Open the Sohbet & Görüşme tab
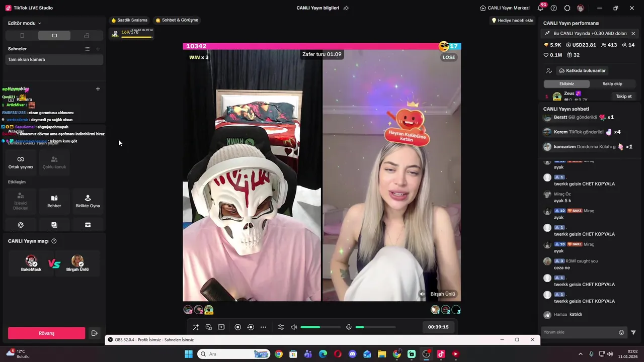This screenshot has height=362, width=644. (177, 20)
